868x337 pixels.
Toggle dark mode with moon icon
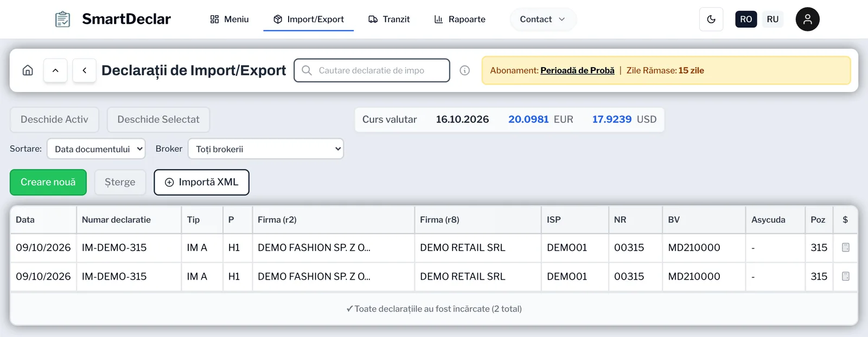(x=711, y=20)
